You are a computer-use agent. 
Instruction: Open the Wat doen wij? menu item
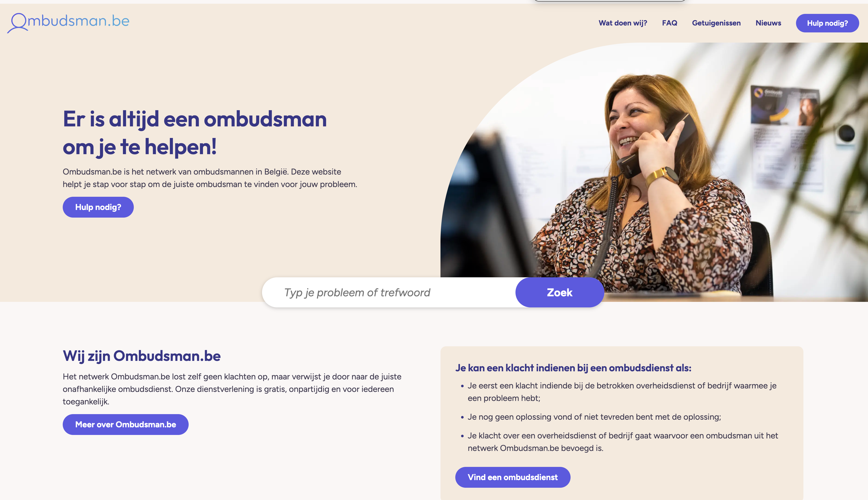tap(622, 23)
